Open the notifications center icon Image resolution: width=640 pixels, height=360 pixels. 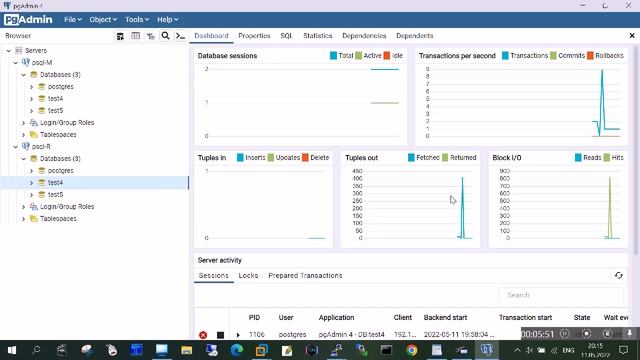[x=623, y=350]
